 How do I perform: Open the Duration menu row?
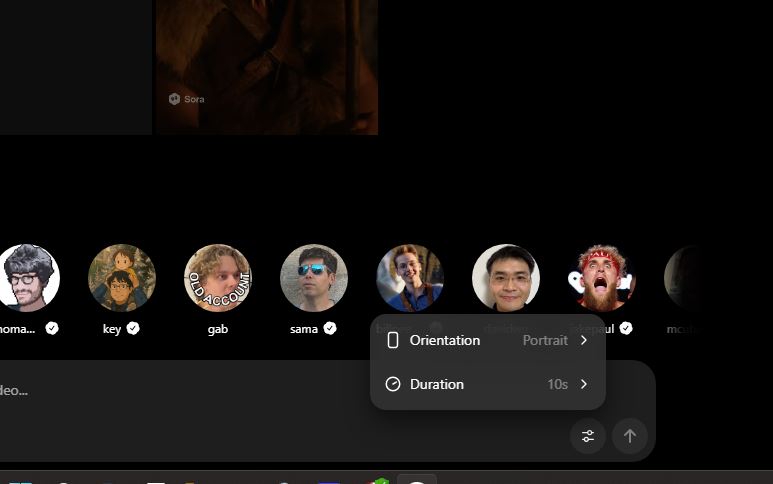click(x=488, y=384)
